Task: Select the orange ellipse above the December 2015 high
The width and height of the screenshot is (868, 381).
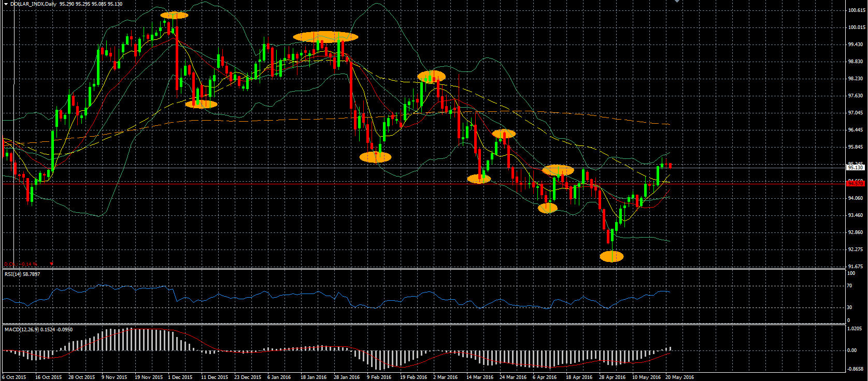Action: click(175, 15)
